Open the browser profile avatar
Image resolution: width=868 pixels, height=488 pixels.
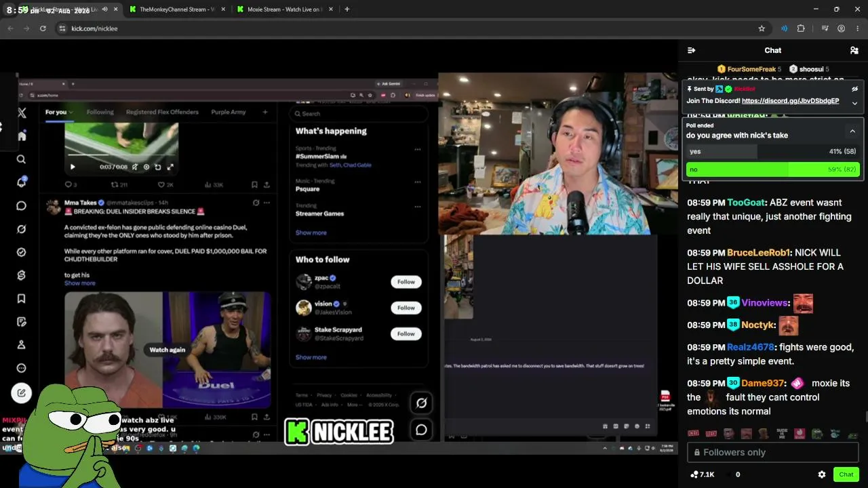[841, 28]
